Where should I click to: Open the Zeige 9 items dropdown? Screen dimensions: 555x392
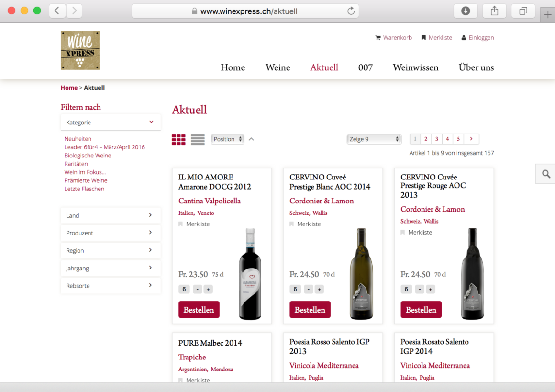[374, 139]
